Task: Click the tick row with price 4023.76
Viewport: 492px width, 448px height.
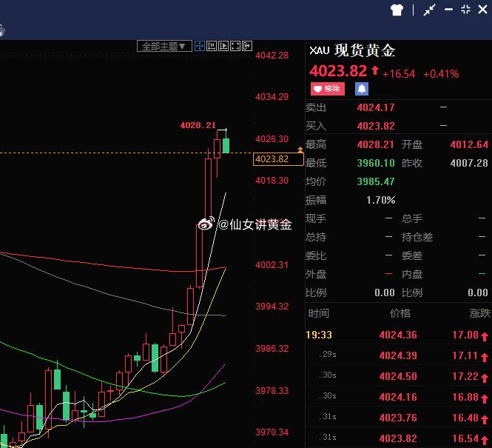Action: [399, 418]
